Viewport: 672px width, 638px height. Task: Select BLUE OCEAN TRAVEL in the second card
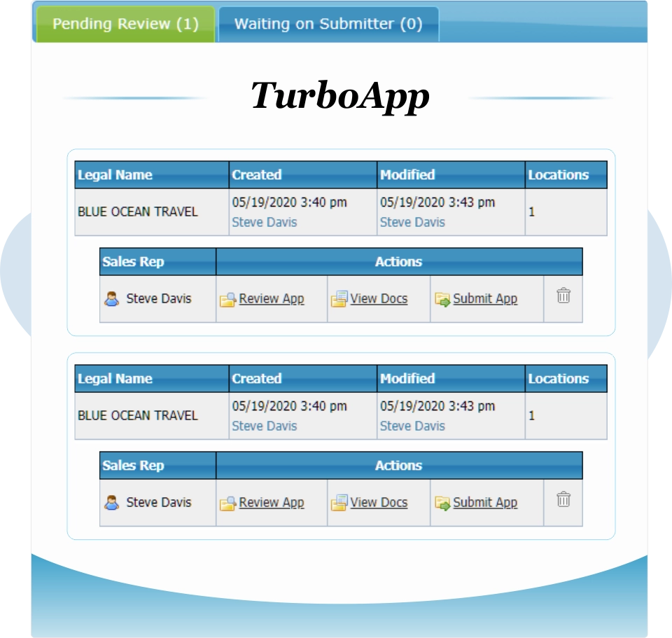(138, 415)
